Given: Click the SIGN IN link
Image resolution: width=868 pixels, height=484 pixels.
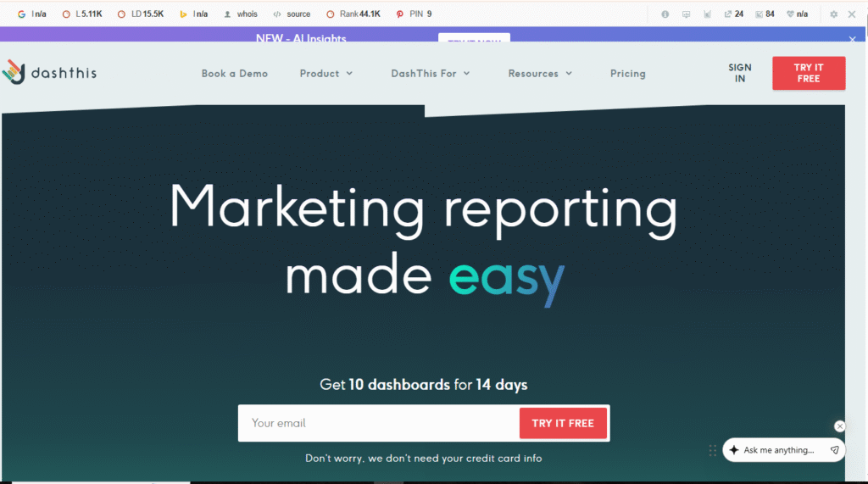Looking at the screenshot, I should (739, 73).
